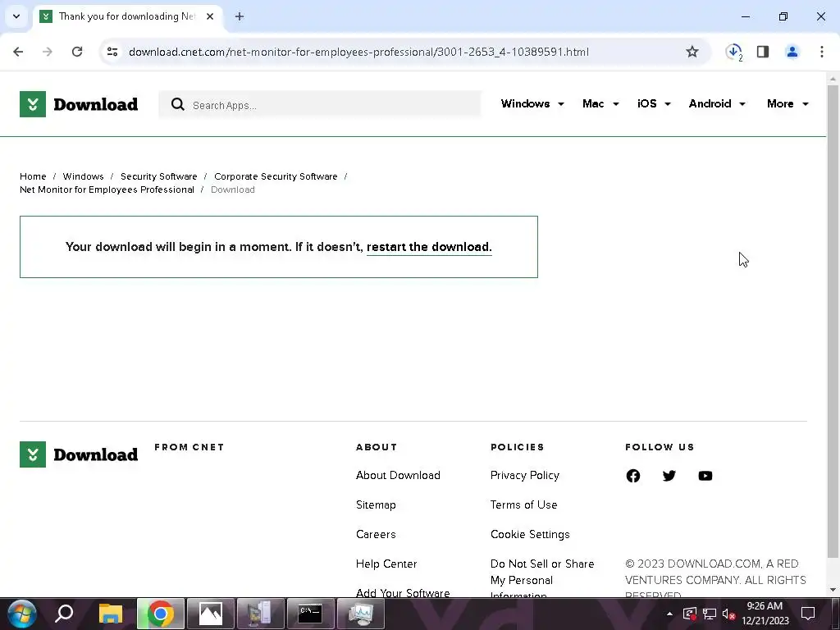Click the browser forward arrow
The image size is (840, 630).
48,52
